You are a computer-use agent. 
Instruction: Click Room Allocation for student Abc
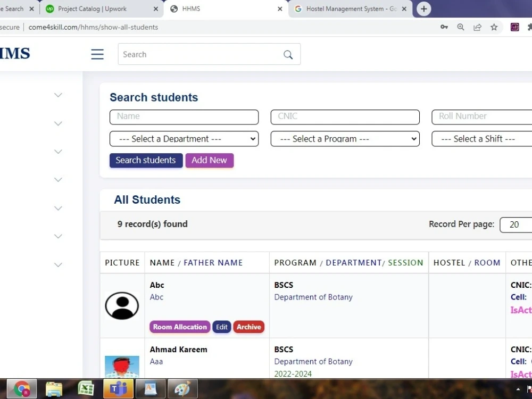(x=180, y=327)
